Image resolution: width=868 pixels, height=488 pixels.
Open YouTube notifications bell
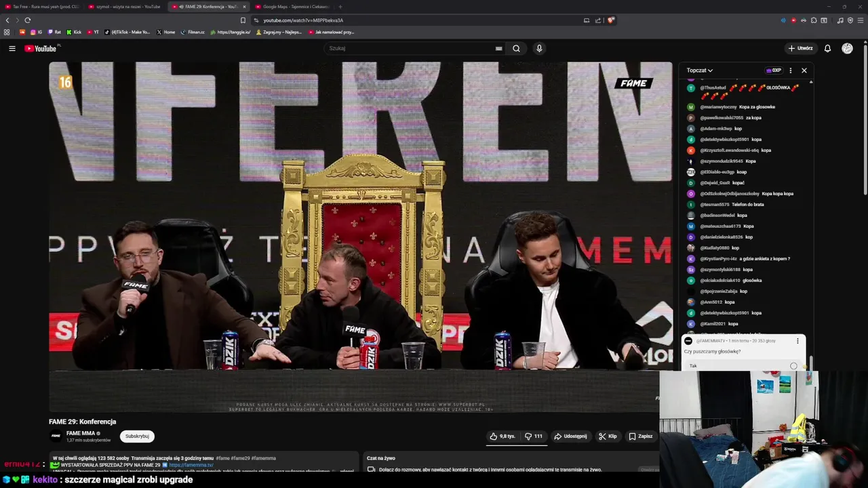(827, 48)
